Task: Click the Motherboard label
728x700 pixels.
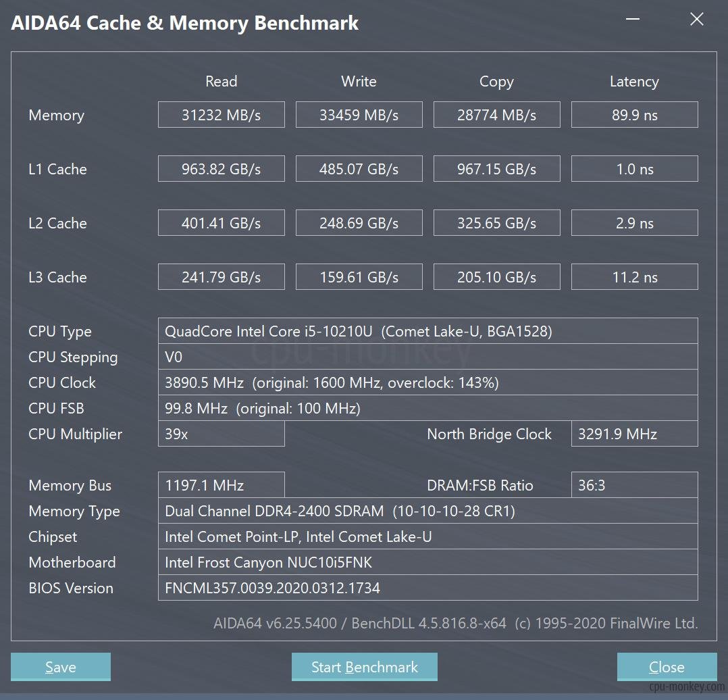Action: (x=72, y=562)
